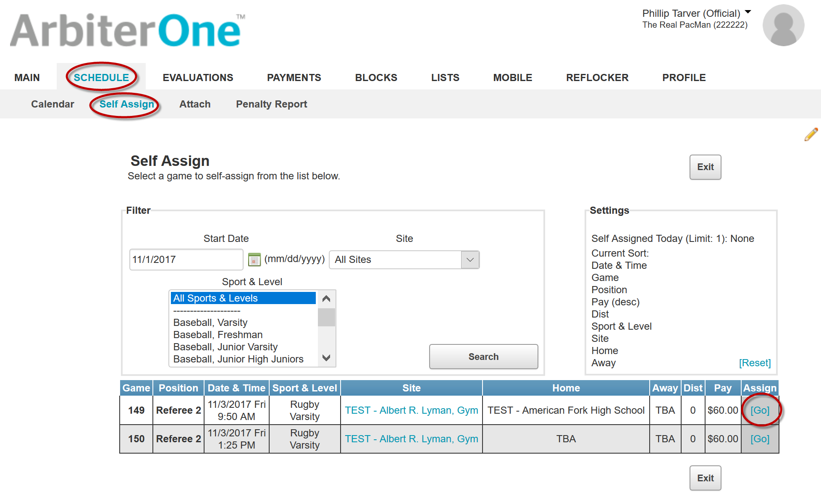The height and width of the screenshot is (504, 821).
Task: Select Baseball, Varsity in the list
Action: pyautogui.click(x=243, y=323)
